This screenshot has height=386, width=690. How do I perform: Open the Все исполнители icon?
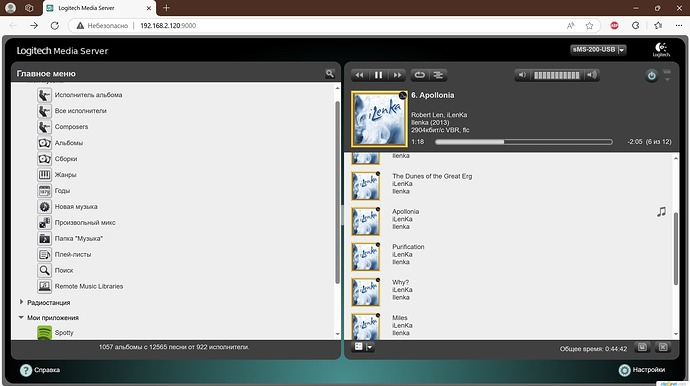44,110
